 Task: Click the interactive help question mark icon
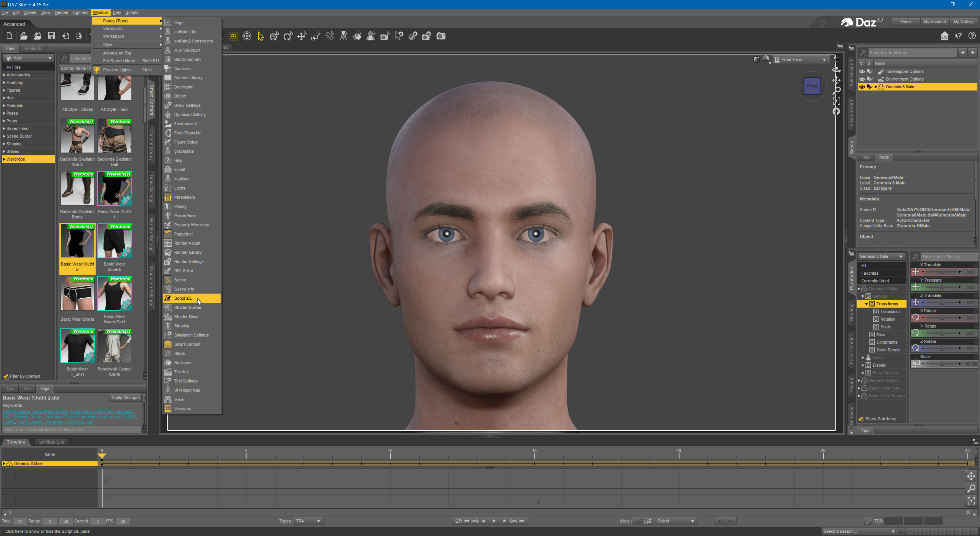click(x=972, y=36)
